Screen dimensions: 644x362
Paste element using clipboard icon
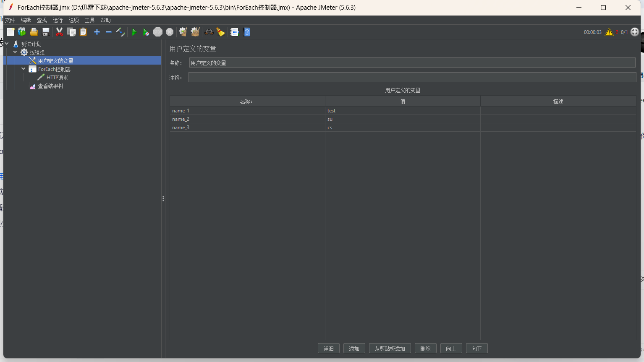83,32
